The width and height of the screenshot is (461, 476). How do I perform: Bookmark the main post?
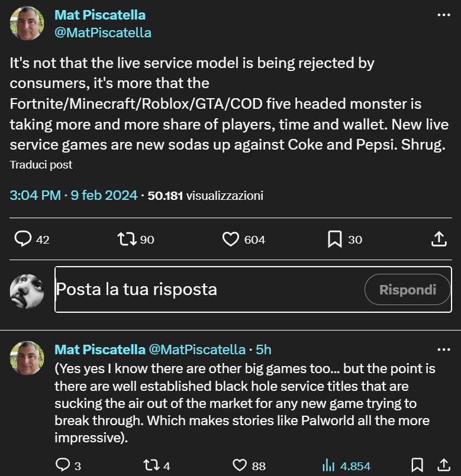coord(334,239)
